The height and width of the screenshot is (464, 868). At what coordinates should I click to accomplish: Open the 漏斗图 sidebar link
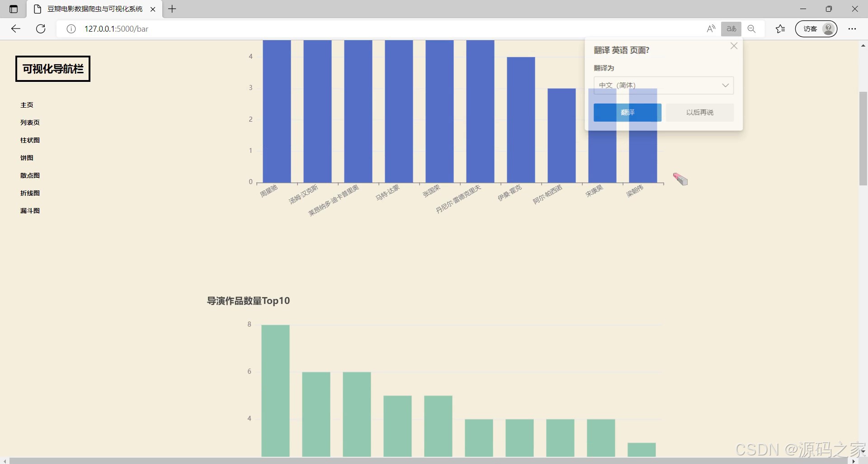[x=30, y=211]
